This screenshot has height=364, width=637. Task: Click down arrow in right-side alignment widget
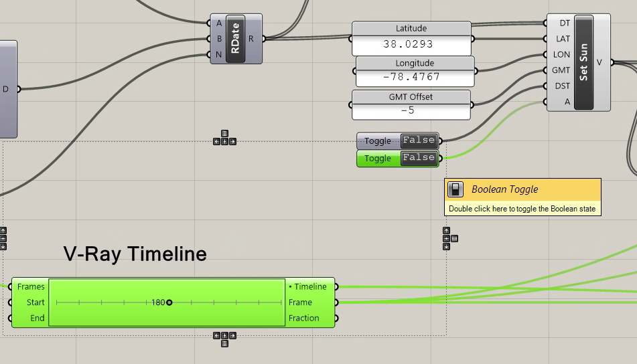(446, 246)
